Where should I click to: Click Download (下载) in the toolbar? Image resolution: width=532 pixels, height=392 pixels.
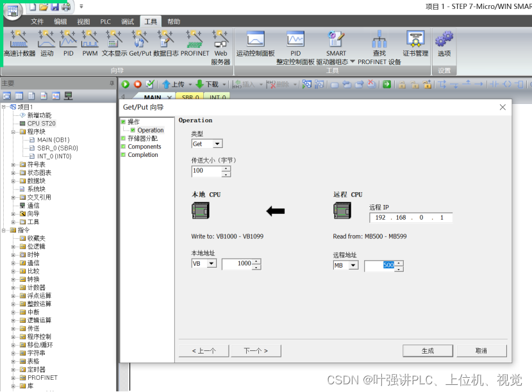coord(207,84)
